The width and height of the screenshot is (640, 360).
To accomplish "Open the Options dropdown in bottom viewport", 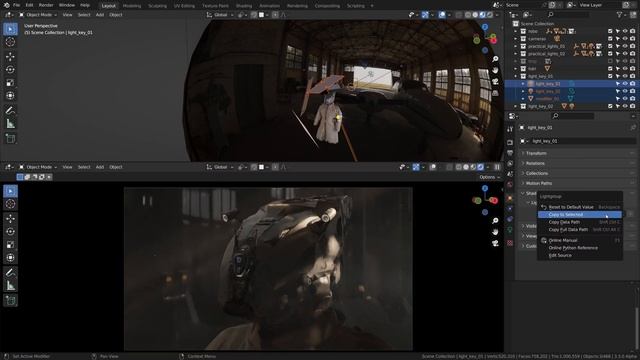I will point(489,177).
